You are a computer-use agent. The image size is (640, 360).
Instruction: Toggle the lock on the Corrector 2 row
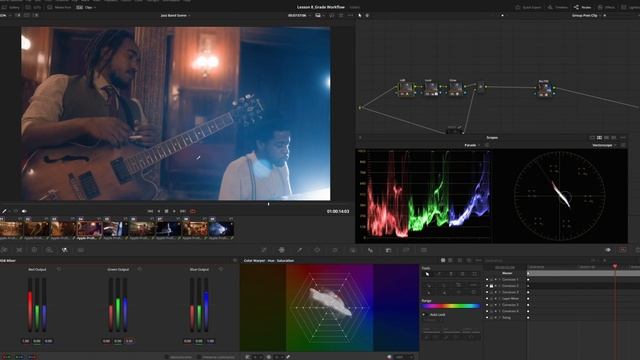[x=491, y=286]
